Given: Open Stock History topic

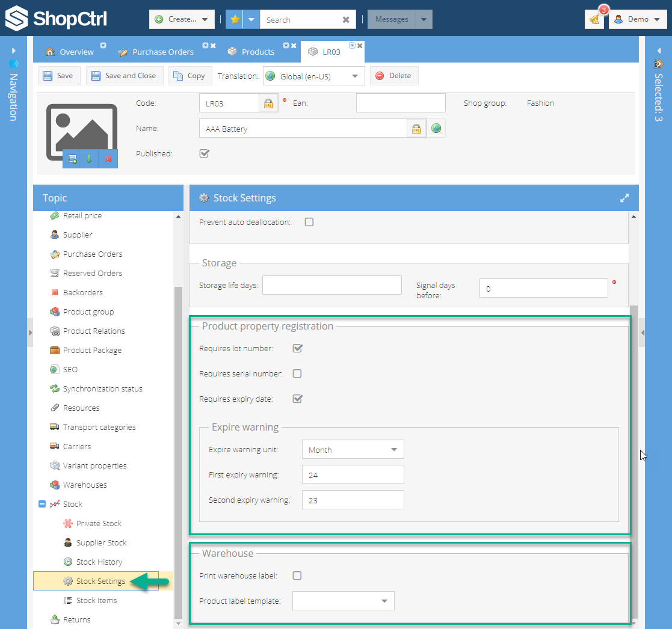Looking at the screenshot, I should click(x=99, y=562).
